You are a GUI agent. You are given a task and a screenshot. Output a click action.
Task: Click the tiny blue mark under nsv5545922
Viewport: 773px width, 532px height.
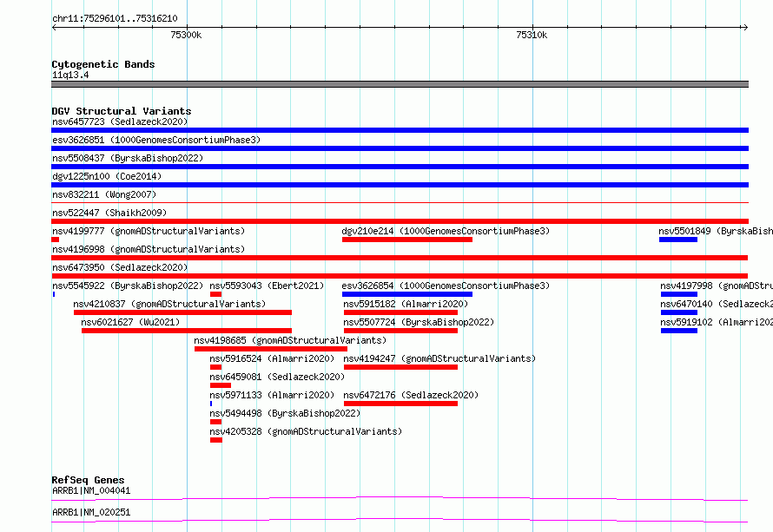54,294
